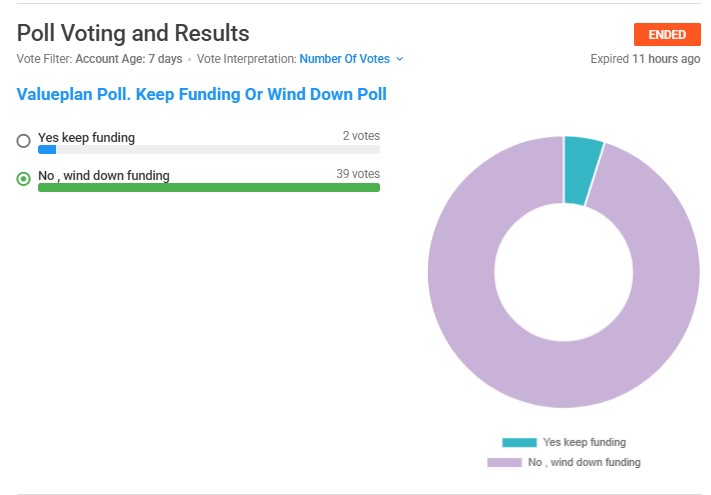Viewport: 711px width, 495px height.
Task: Click the 2 votes count
Action: (360, 136)
